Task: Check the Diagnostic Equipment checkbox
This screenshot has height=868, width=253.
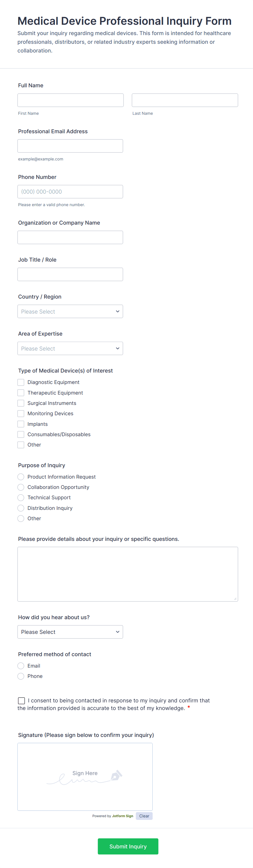Action: [x=21, y=382]
